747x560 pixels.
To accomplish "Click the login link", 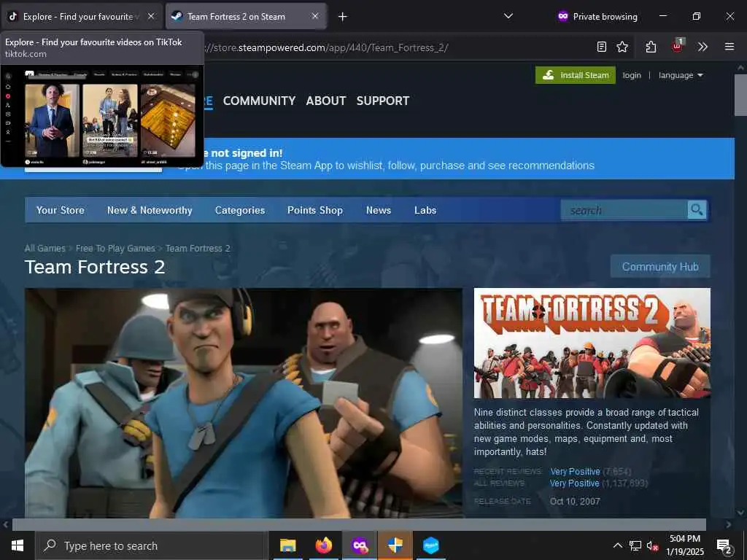I will [632, 75].
